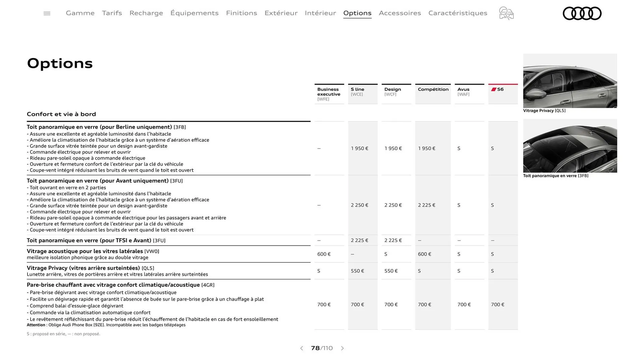
Task: Select the Business executive column header
Action: (329, 94)
